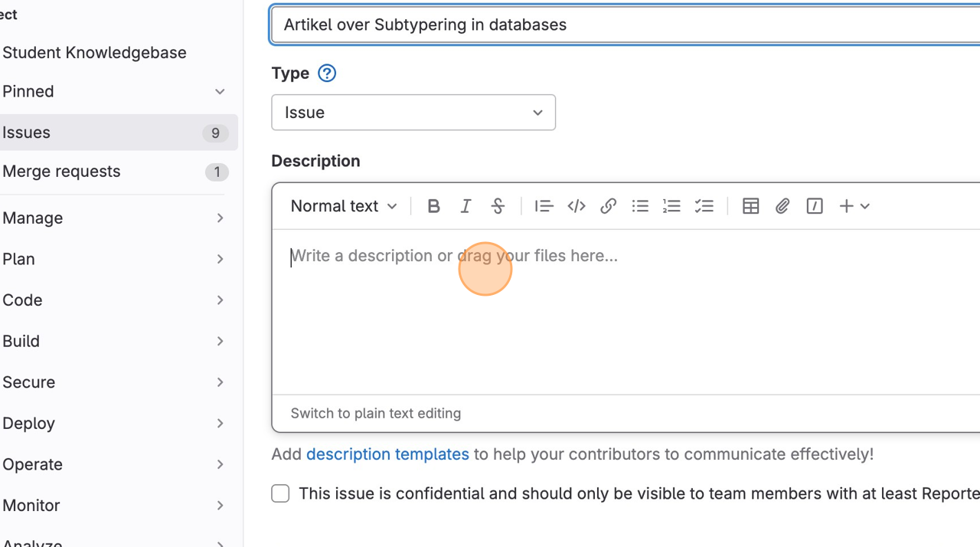Open the Student Knowledgebase project
This screenshot has height=547, width=980.
94,53
